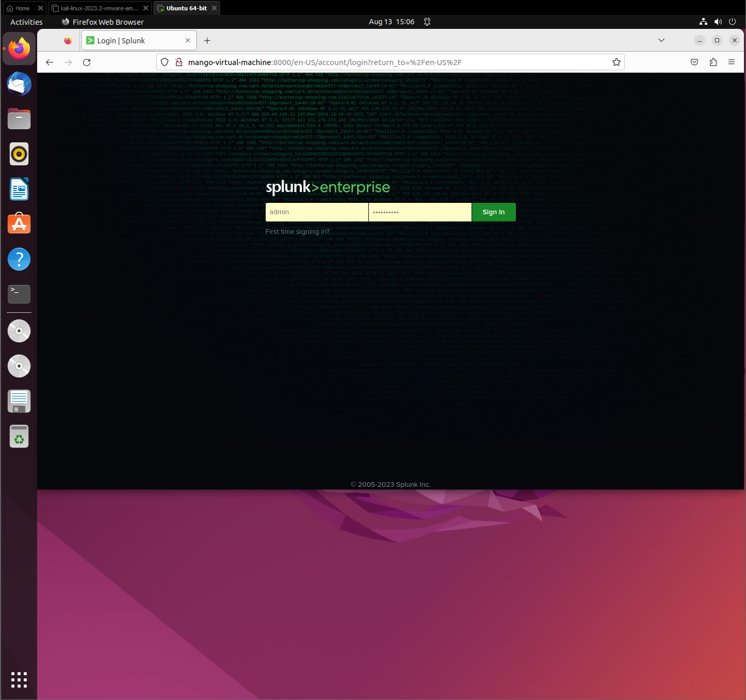Show Applications grid at dock bottom
The width and height of the screenshot is (746, 700).
pos(19,680)
